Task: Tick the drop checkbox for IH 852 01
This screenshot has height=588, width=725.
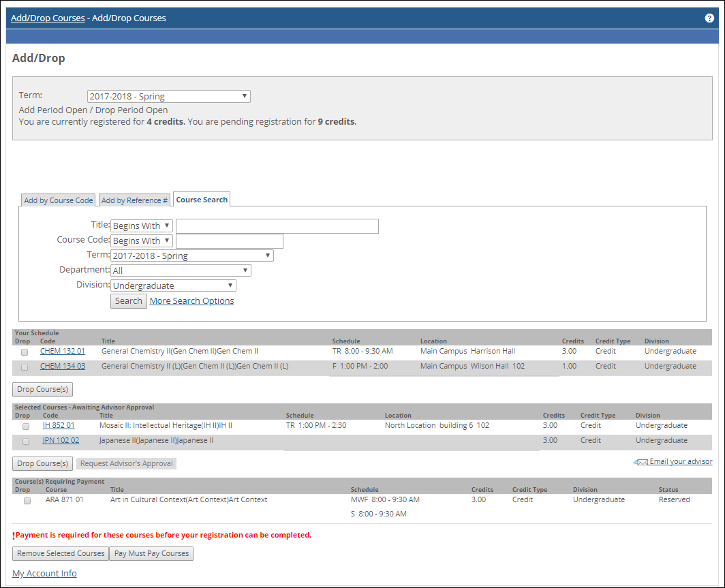Action: [x=26, y=427]
